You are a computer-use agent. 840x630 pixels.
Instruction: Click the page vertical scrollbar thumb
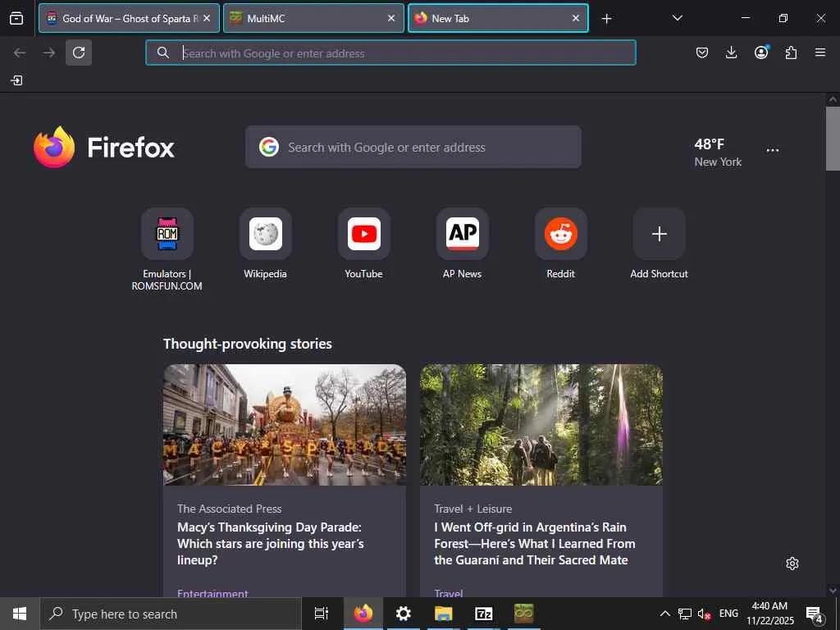[833, 138]
